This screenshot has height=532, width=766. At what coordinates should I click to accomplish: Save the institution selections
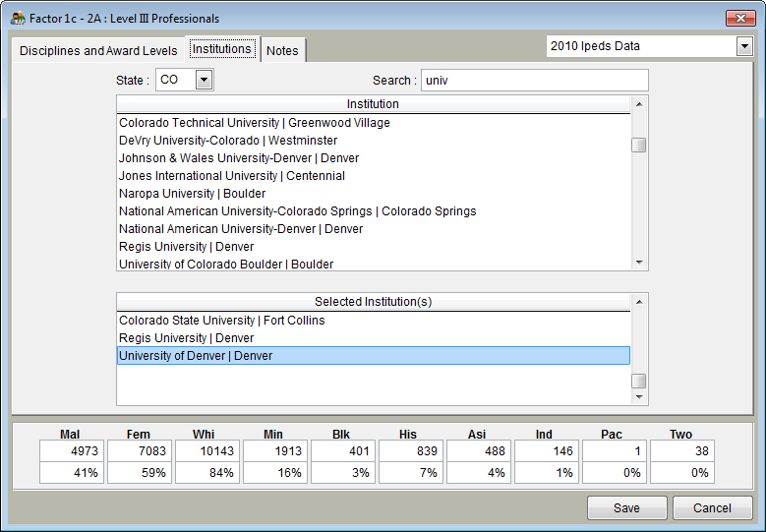tap(626, 508)
